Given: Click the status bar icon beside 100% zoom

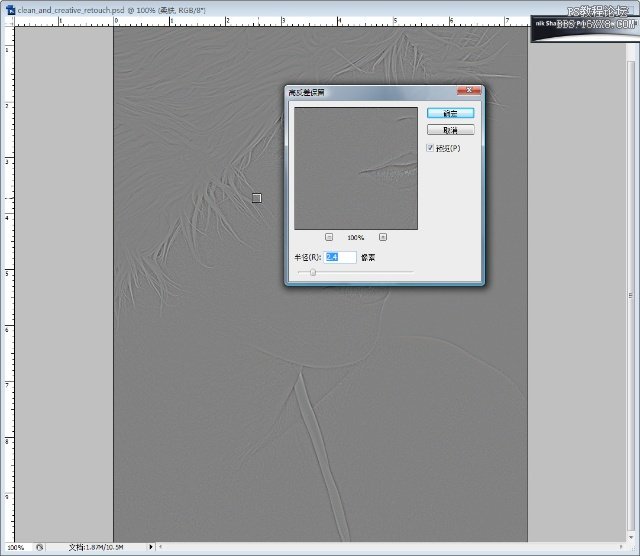Looking at the screenshot, I should 39,547.
